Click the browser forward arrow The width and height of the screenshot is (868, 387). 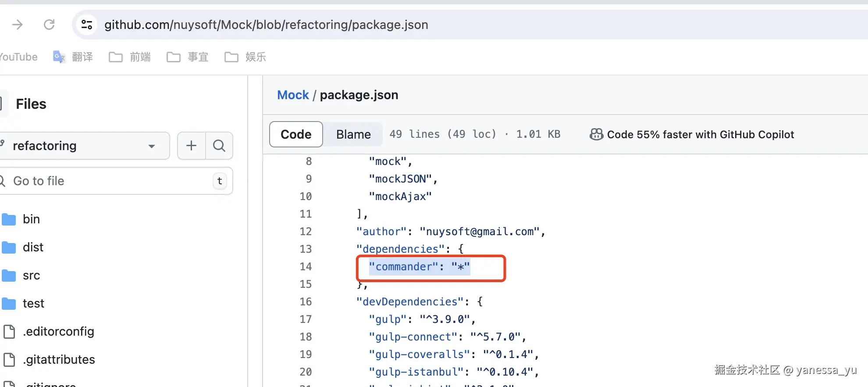pyautogui.click(x=18, y=25)
